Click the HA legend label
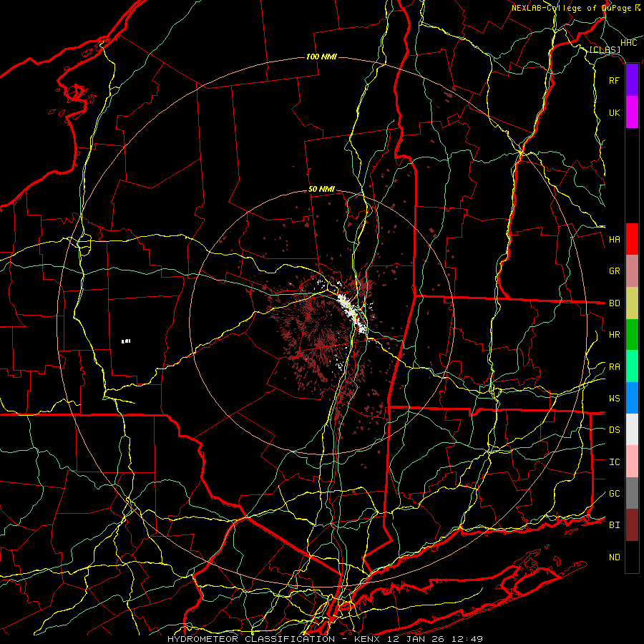Viewport: 644px width, 644px height. click(614, 240)
